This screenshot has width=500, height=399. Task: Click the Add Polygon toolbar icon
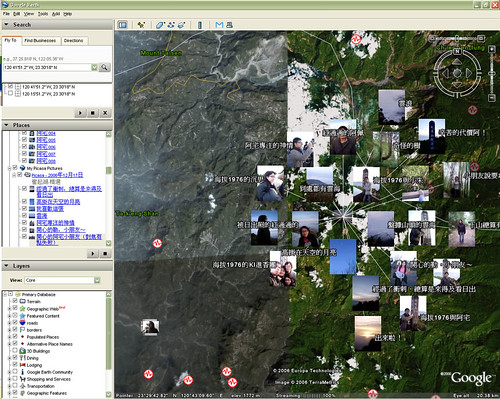coord(161,25)
